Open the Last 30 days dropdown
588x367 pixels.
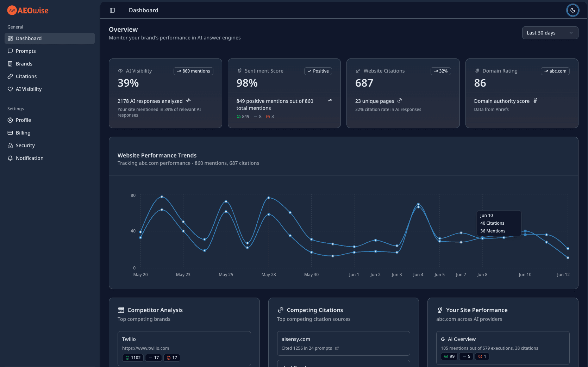[550, 33]
